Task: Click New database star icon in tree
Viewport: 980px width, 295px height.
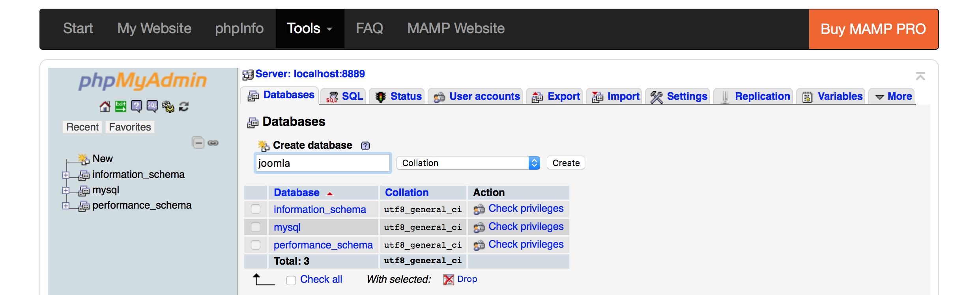Action: 84,159
